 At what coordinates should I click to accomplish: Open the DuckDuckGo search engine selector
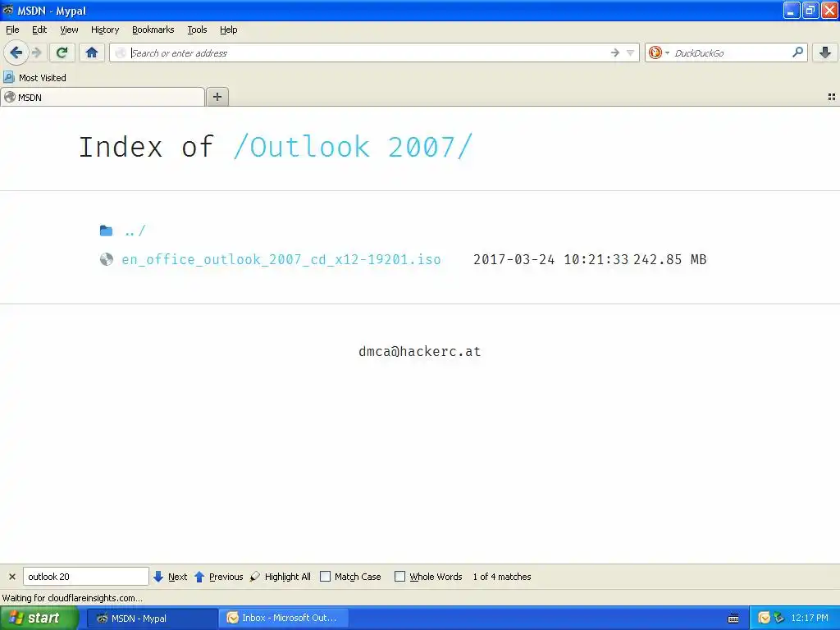[x=659, y=52]
